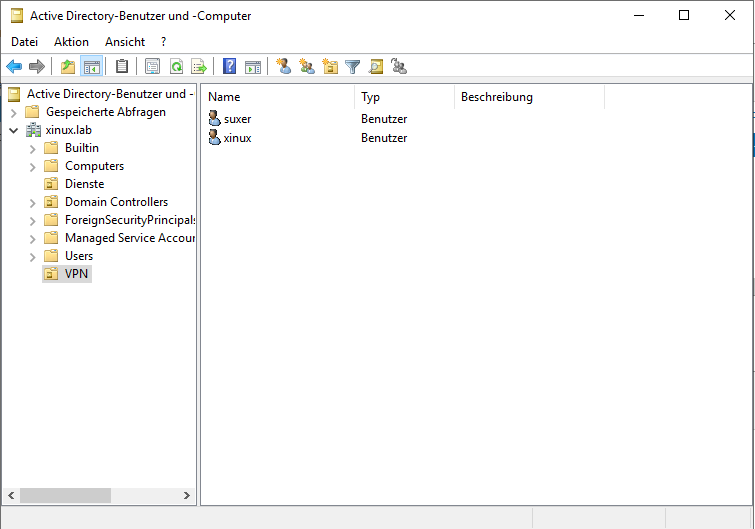
Task: Create new user via toolbar icon
Action: coord(284,67)
